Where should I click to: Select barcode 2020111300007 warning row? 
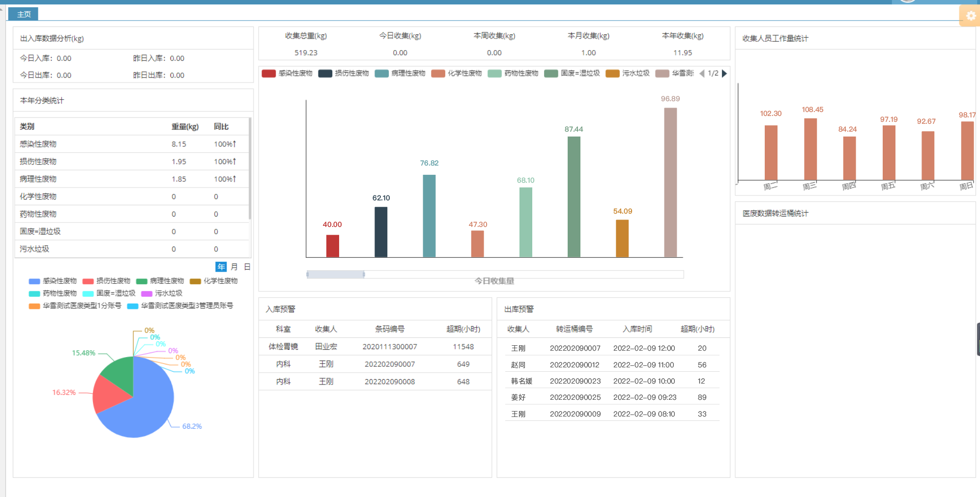tap(389, 347)
